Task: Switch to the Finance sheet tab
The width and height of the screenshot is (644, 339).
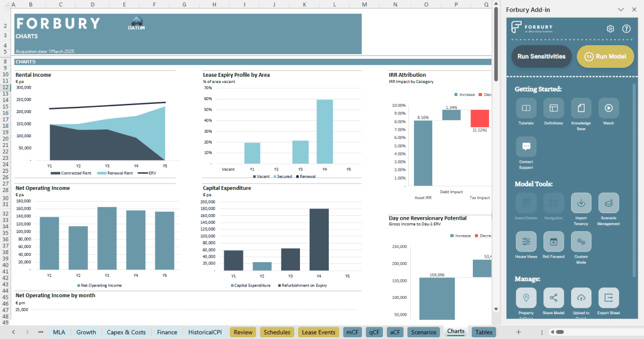Action: click(x=167, y=332)
